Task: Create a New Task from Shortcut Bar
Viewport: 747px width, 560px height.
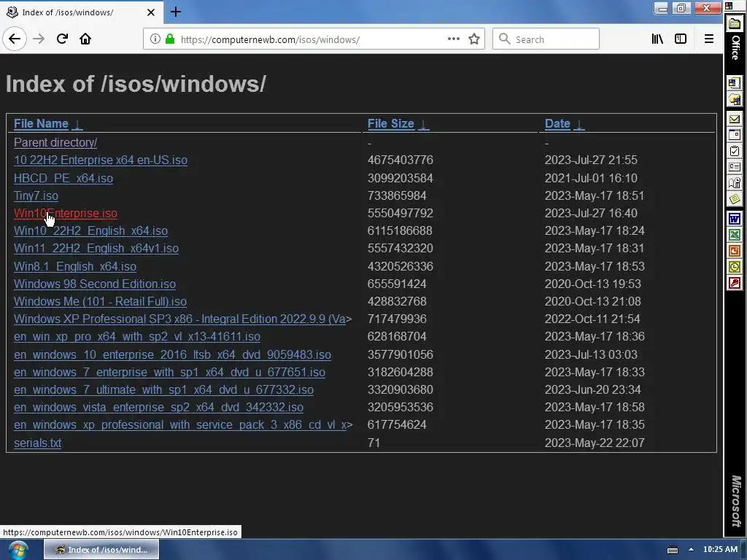Action: 735,152
